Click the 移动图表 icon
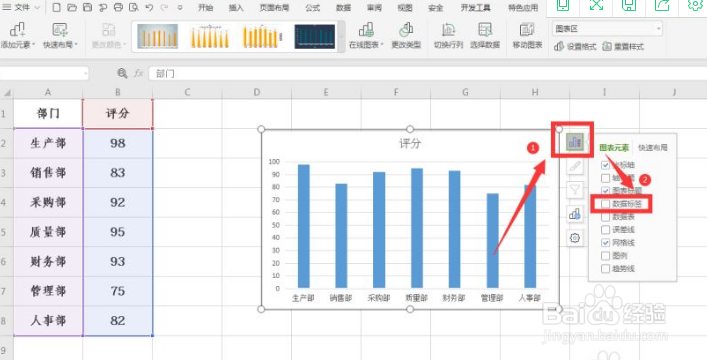The width and height of the screenshot is (707, 360). [527, 36]
